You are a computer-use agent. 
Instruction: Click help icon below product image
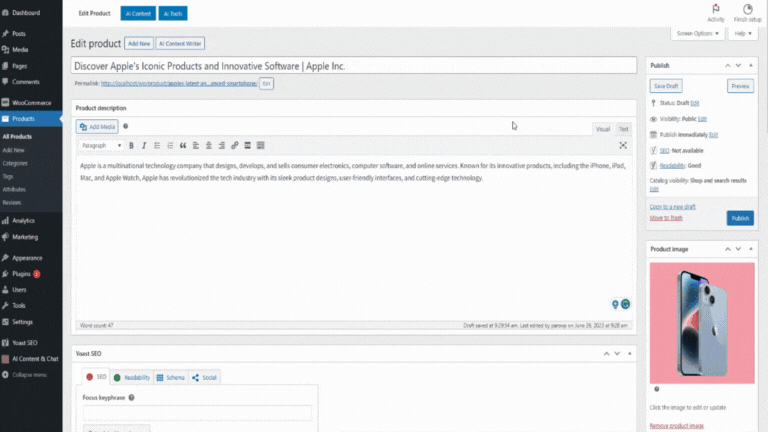657,389
